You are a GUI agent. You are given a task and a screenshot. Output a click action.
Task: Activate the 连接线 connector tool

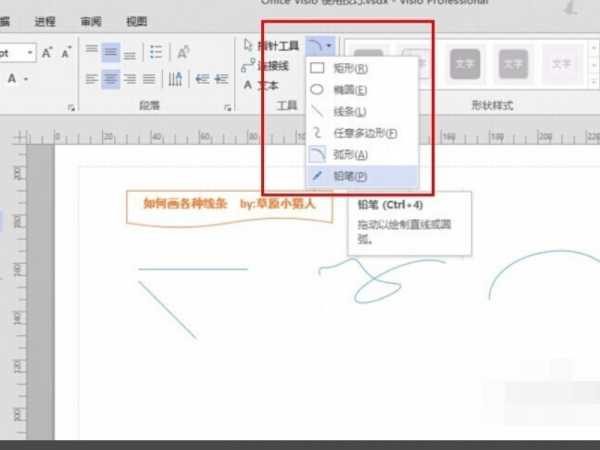(x=265, y=66)
